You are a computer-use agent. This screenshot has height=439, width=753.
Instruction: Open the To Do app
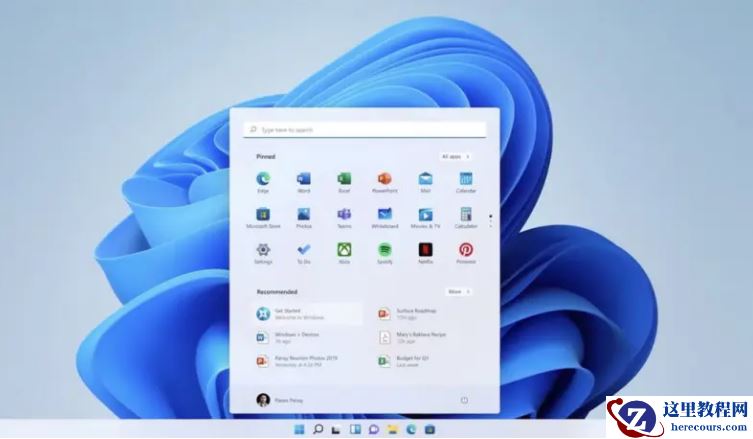(x=304, y=254)
